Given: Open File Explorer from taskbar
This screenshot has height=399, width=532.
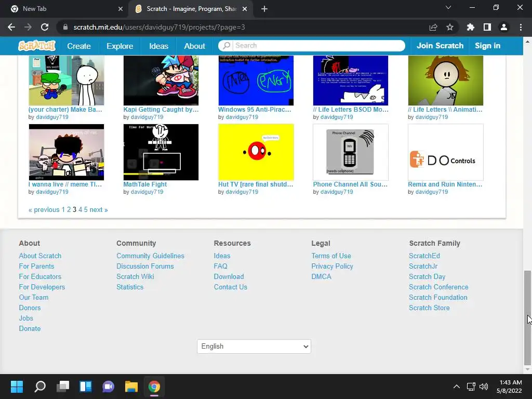Looking at the screenshot, I should click(x=131, y=387).
